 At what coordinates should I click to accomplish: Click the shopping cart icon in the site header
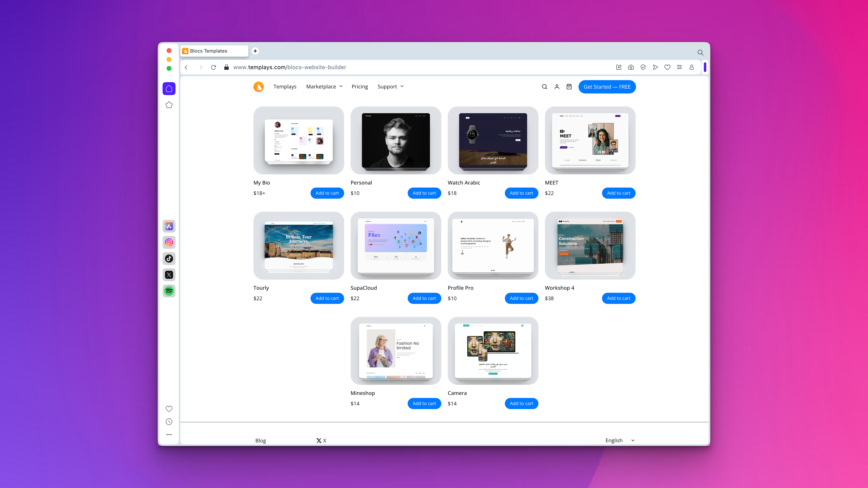click(x=569, y=87)
